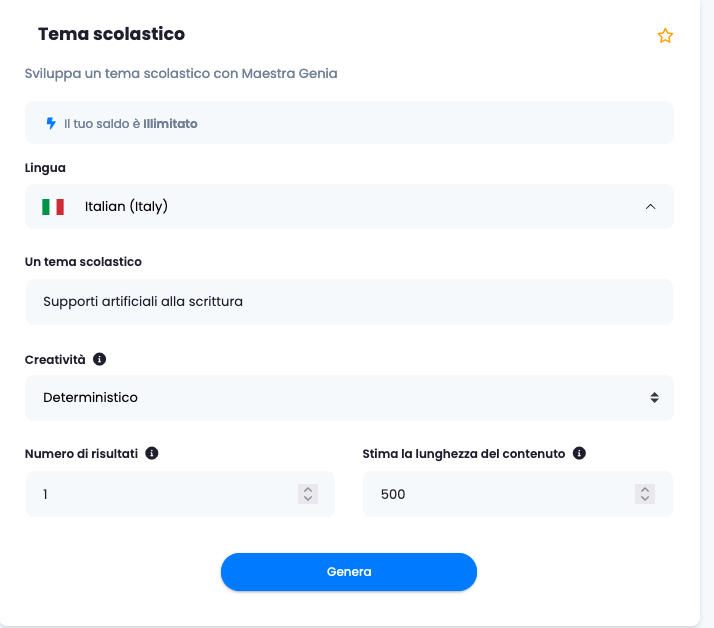
Task: Click the info icon beside Numero di risultati
Action: click(x=152, y=453)
